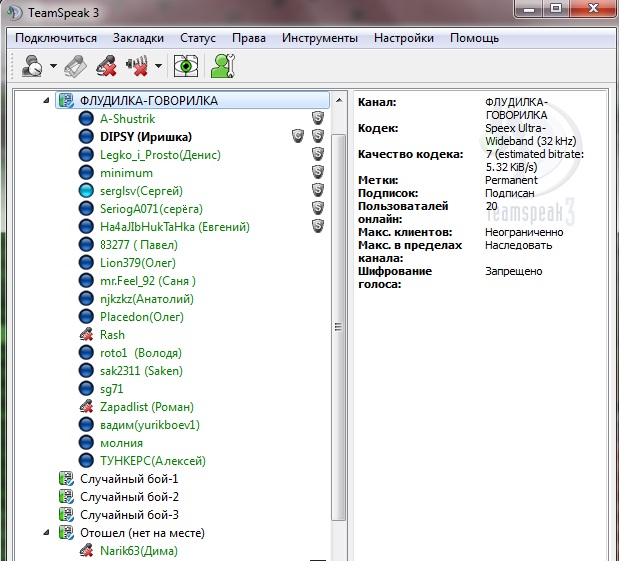Click the S badge on DIPSY row
619x561 pixels.
318,136
